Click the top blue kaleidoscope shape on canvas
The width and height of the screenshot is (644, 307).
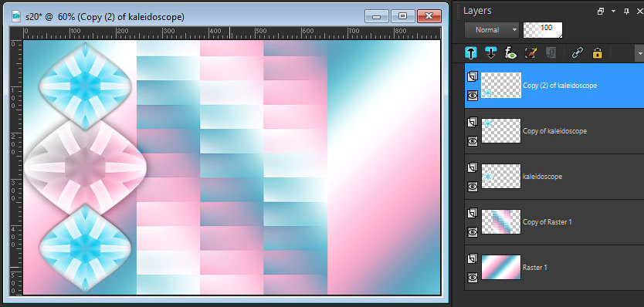pyautogui.click(x=85, y=86)
